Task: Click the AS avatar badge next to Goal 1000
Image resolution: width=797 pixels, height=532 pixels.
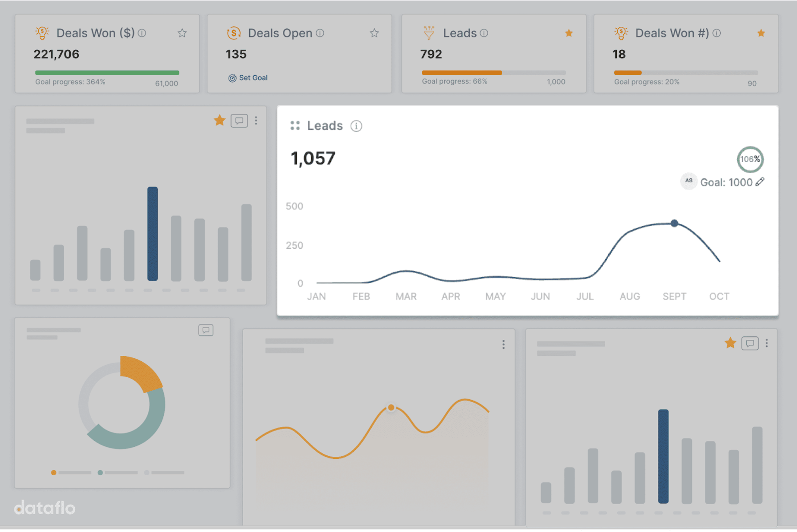Action: 688,182
